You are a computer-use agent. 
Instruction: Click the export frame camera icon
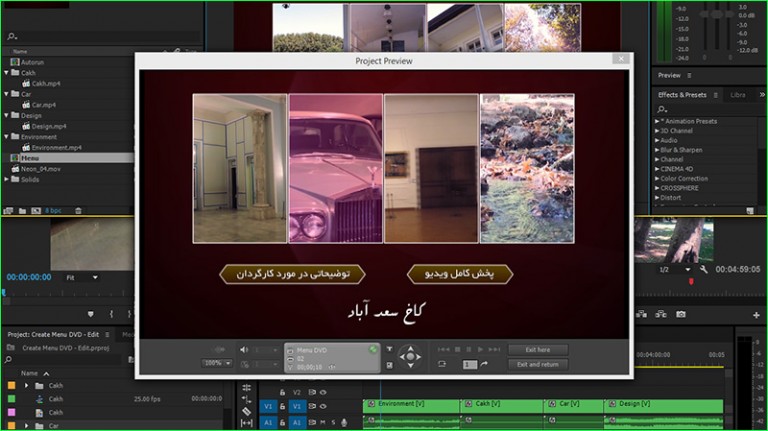pos(681,314)
